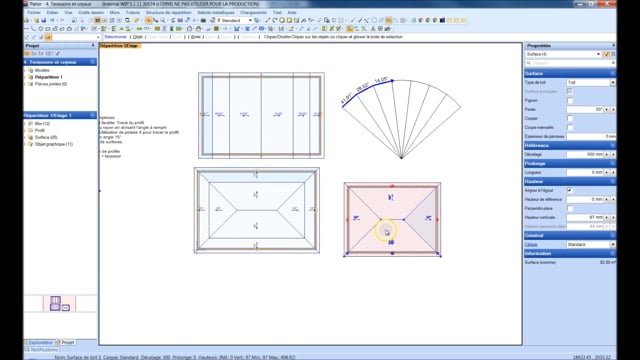The width and height of the screenshot is (640, 360).
Task: Open the Calque Standard dropdown
Action: point(613,244)
